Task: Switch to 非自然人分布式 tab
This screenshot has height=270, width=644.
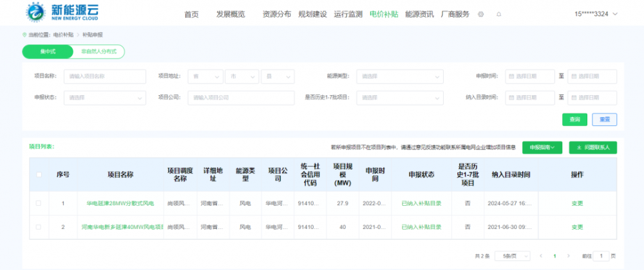Action: (x=99, y=51)
